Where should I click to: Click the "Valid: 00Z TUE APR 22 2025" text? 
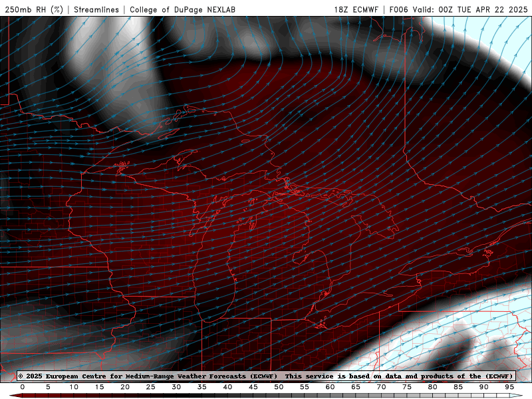[470, 9]
